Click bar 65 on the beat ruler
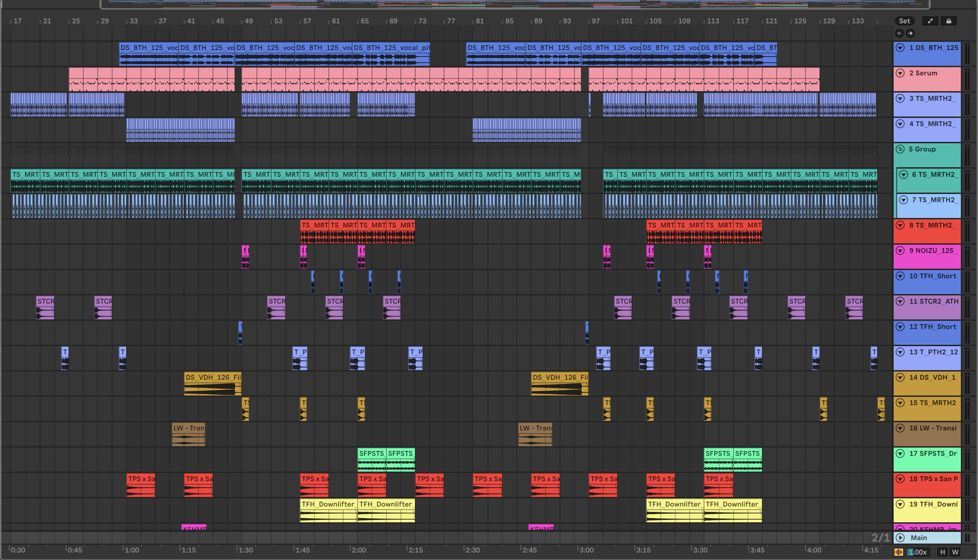The width and height of the screenshot is (978, 560). tap(364, 21)
